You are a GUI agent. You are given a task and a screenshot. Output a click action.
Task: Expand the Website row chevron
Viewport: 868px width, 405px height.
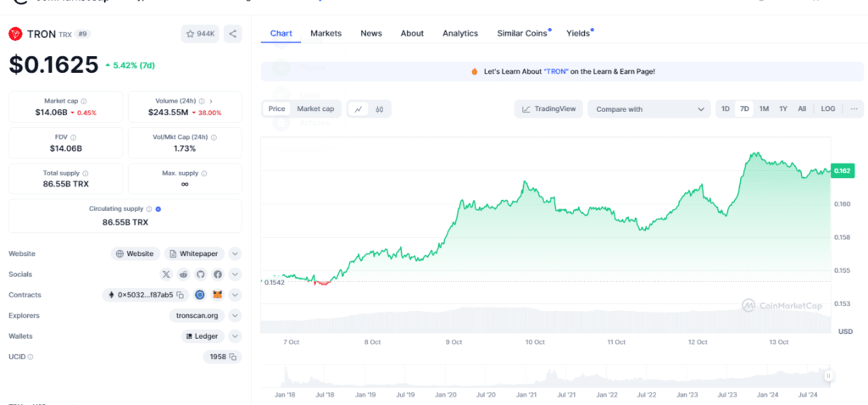tap(236, 254)
